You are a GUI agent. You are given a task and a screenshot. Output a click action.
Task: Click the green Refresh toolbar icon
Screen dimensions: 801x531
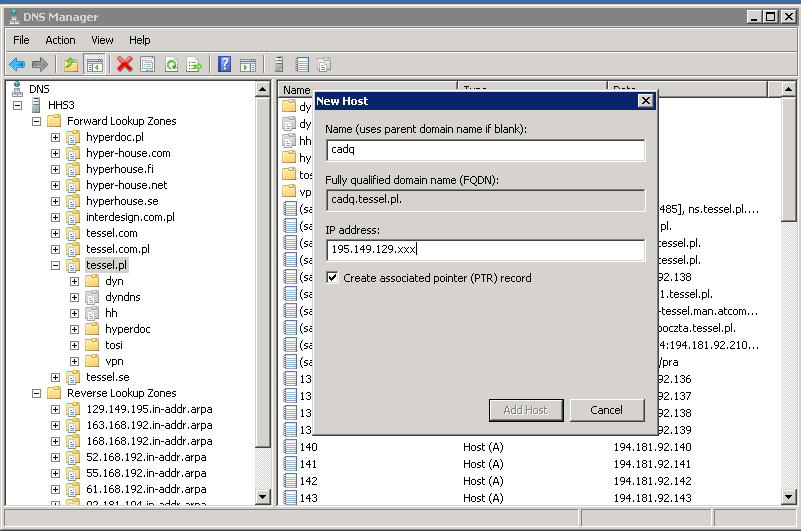[171, 64]
